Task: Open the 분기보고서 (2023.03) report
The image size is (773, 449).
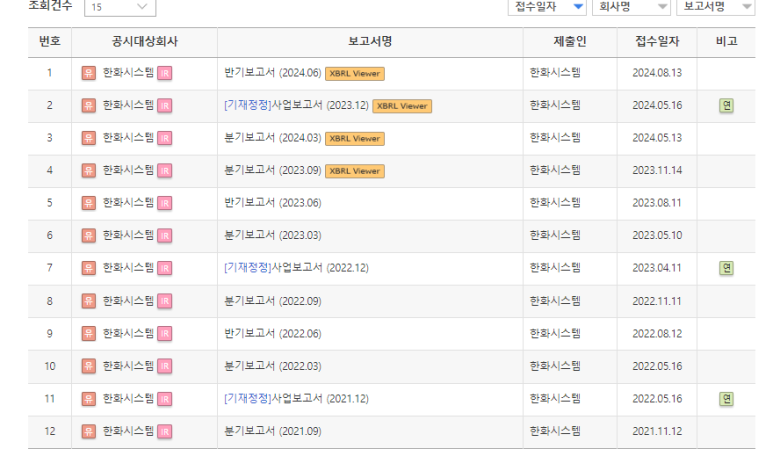Action: click(273, 236)
